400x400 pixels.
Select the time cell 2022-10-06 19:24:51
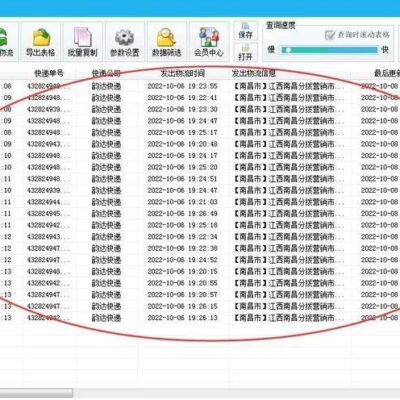click(183, 179)
